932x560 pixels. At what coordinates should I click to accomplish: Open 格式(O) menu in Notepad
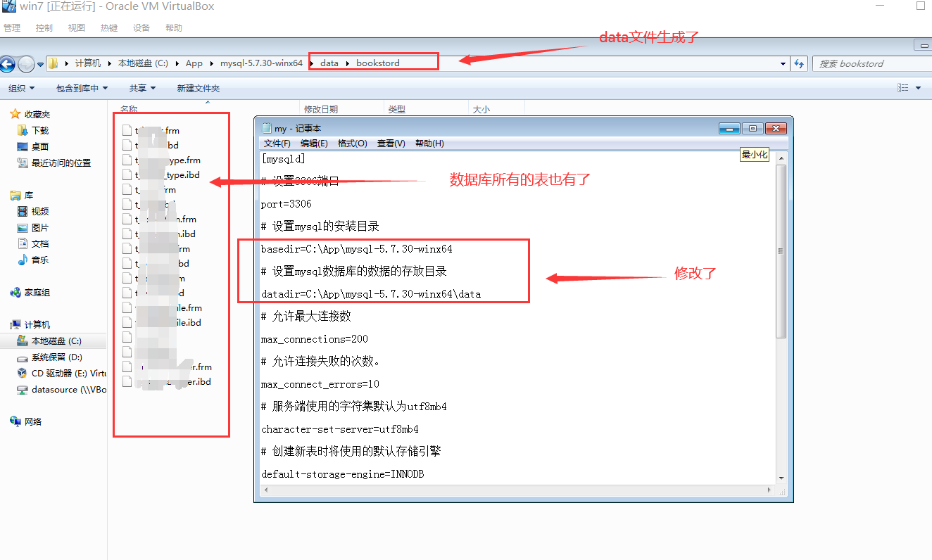[353, 143]
